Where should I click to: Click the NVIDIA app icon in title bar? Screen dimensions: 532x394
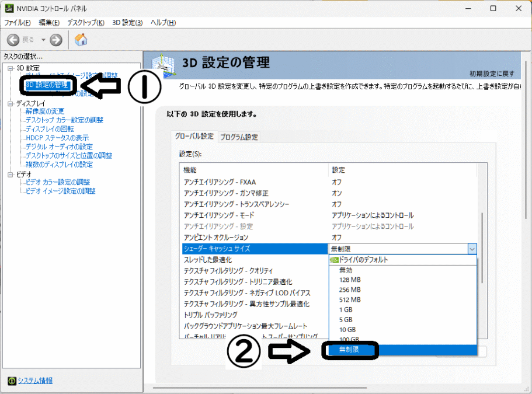pos(9,8)
